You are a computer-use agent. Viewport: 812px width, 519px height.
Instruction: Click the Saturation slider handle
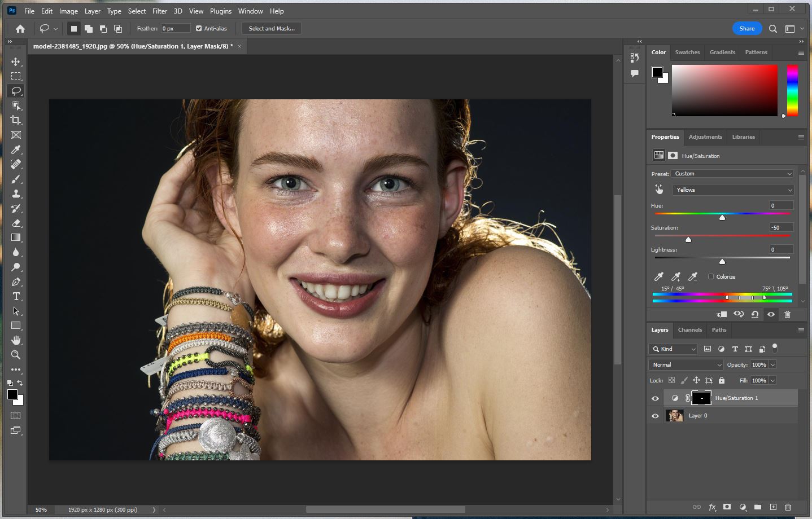pyautogui.click(x=688, y=240)
